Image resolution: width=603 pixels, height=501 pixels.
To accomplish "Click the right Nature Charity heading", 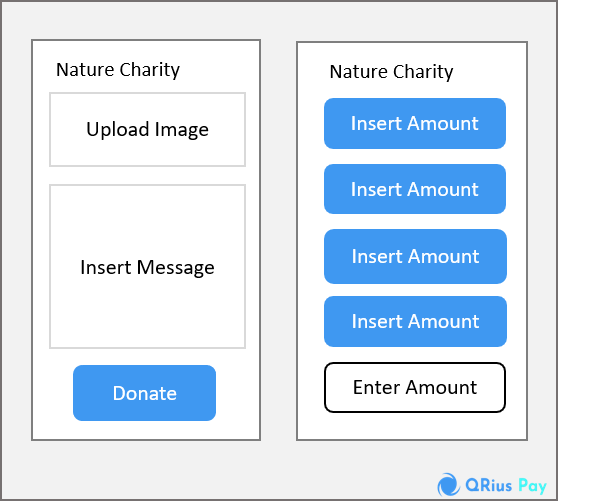I will (391, 72).
